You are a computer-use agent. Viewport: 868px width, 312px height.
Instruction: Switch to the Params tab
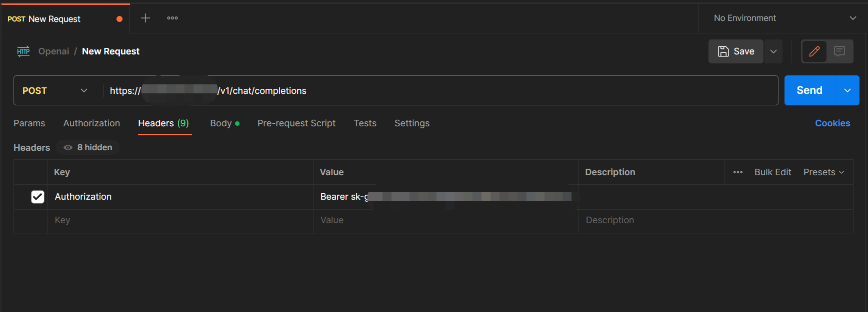[29, 123]
